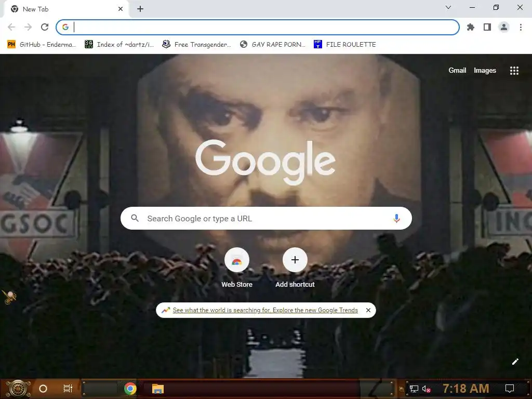Go back with the browser back arrow
This screenshot has height=399, width=532.
click(x=11, y=27)
